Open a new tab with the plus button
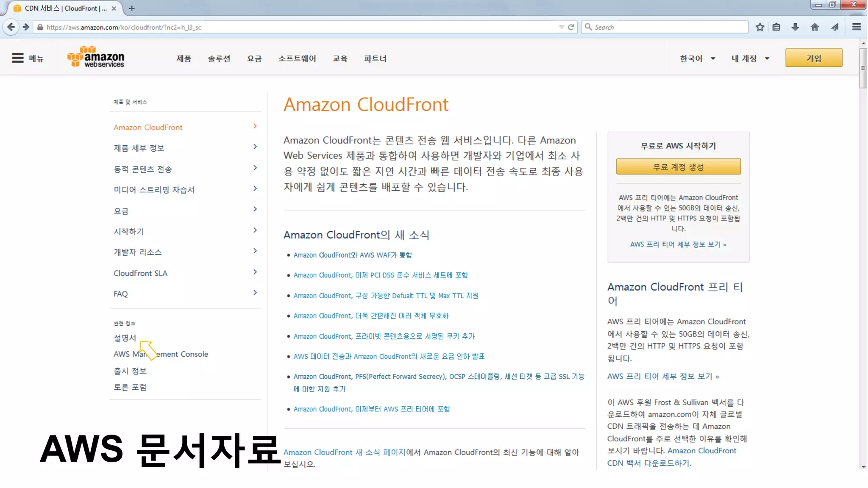 (132, 8)
